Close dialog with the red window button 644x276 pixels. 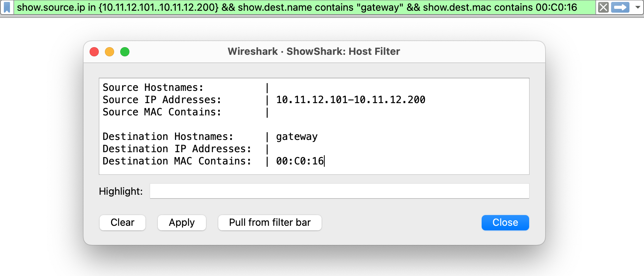click(x=94, y=52)
